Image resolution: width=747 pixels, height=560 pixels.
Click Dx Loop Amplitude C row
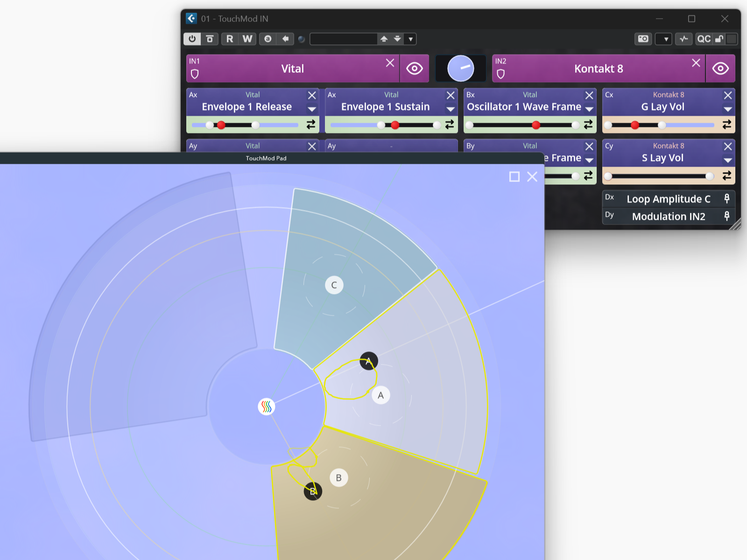coord(669,199)
